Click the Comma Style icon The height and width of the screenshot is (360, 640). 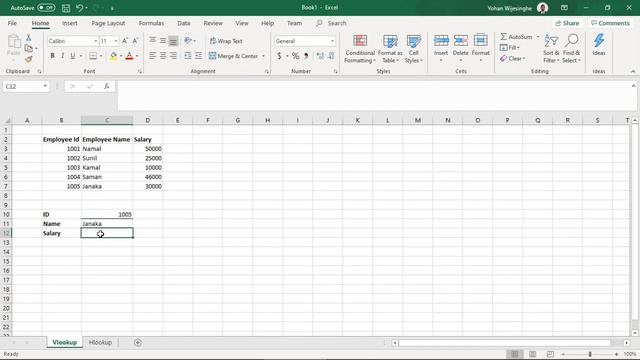click(306, 56)
